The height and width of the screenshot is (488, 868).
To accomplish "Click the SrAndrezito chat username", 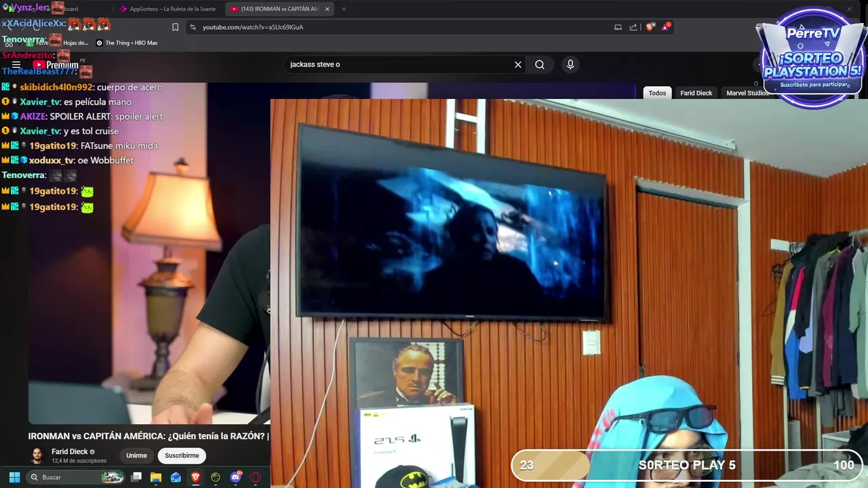I will coord(28,56).
